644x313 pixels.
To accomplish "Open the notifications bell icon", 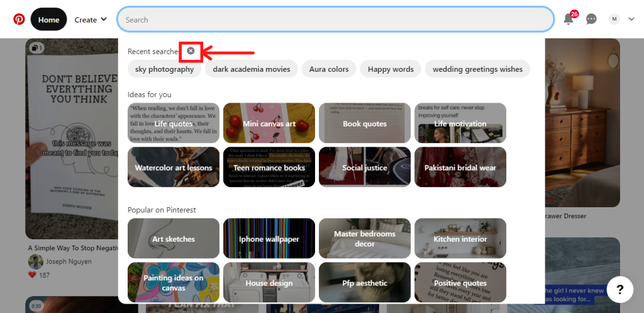I will pos(569,20).
